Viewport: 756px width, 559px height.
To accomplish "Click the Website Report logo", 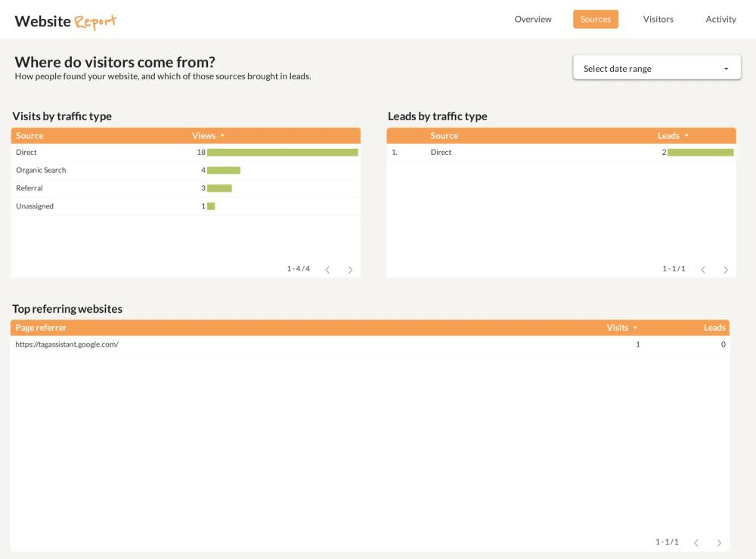I will 66,21.
